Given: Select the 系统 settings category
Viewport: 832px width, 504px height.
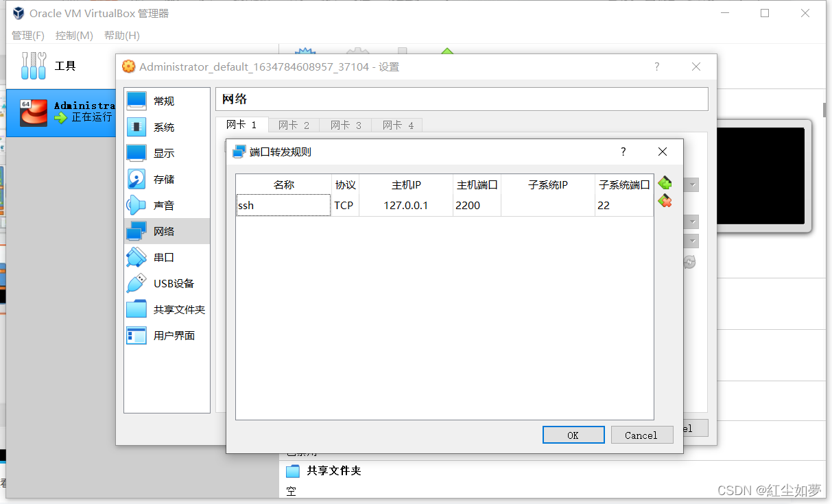Looking at the screenshot, I should (167, 127).
